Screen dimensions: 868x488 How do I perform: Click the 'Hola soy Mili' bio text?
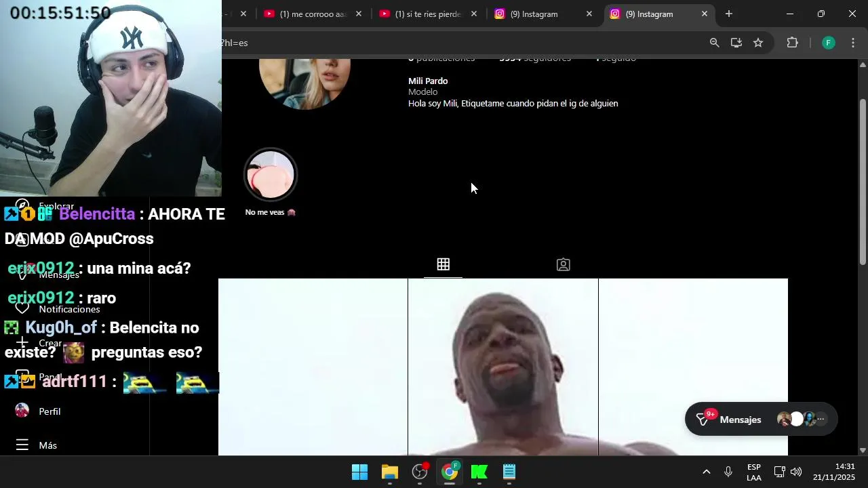click(x=513, y=104)
